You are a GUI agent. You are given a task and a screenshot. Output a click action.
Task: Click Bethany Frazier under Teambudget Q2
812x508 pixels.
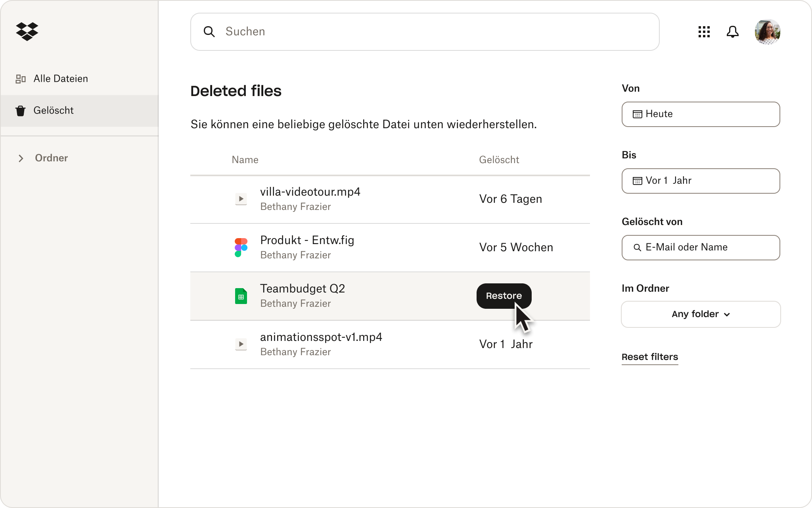295,304
